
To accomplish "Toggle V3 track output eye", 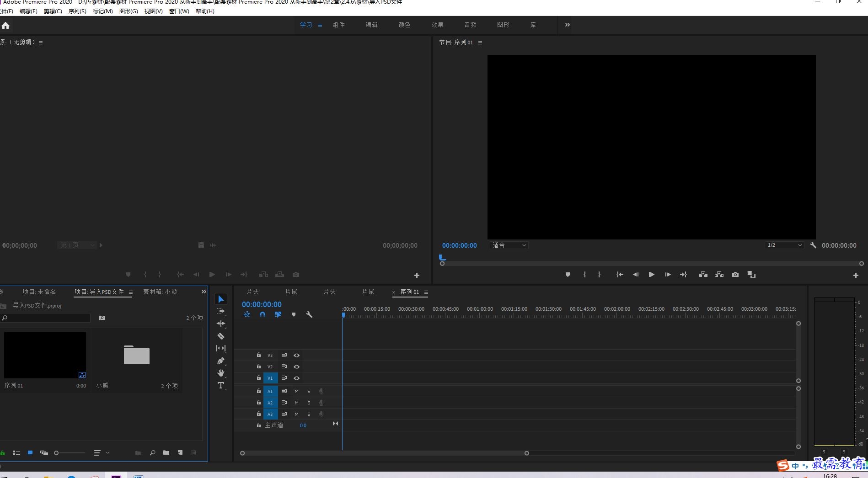I will 296,355.
